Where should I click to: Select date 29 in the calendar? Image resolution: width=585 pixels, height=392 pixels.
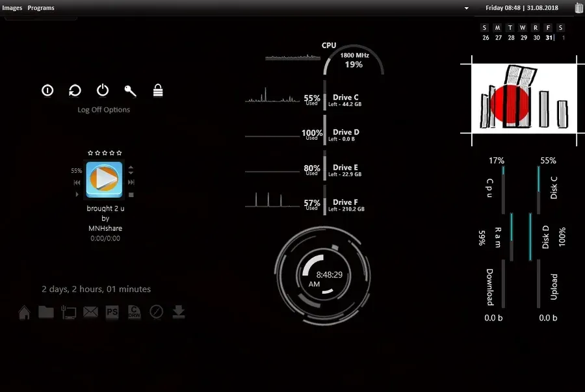524,38
